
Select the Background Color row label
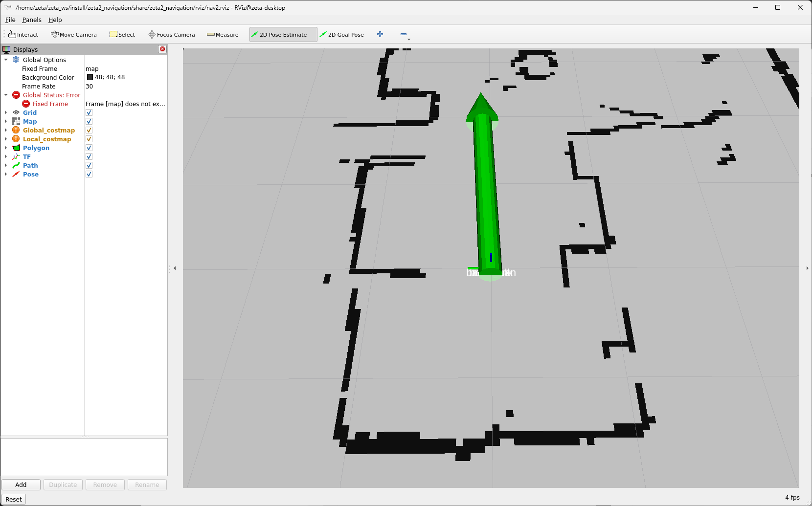tap(48, 77)
